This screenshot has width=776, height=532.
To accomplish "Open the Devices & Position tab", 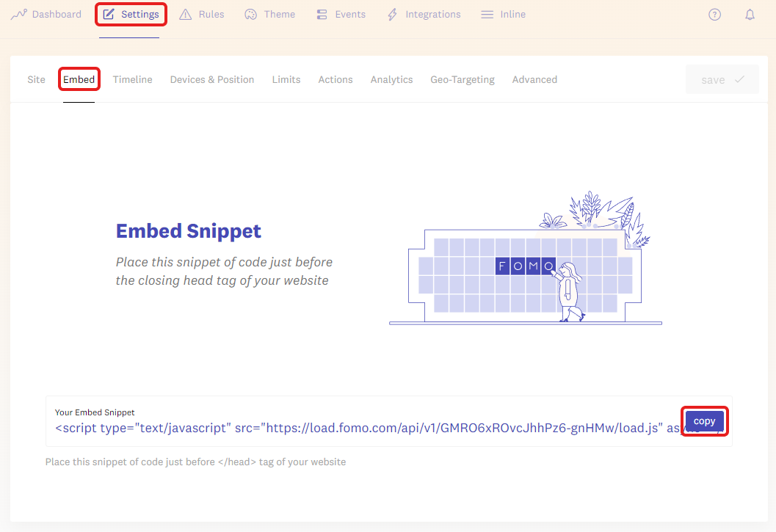I will point(212,80).
